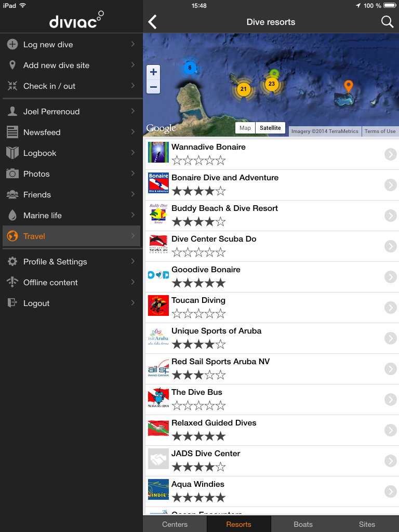Tap the orange map pin marker
The height and width of the screenshot is (532, 399).
click(349, 87)
